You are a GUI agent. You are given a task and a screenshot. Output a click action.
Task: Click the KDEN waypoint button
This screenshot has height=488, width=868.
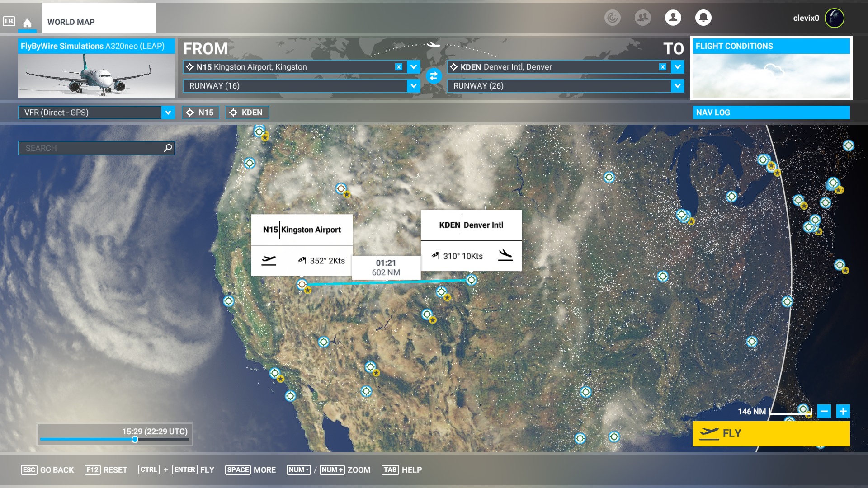click(247, 113)
